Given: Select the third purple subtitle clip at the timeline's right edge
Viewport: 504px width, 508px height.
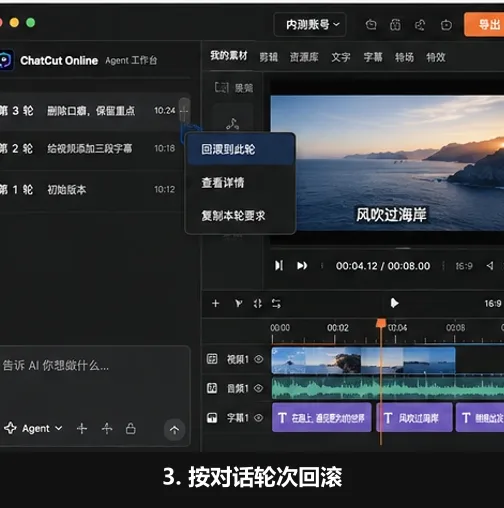Looking at the screenshot, I should [x=480, y=417].
